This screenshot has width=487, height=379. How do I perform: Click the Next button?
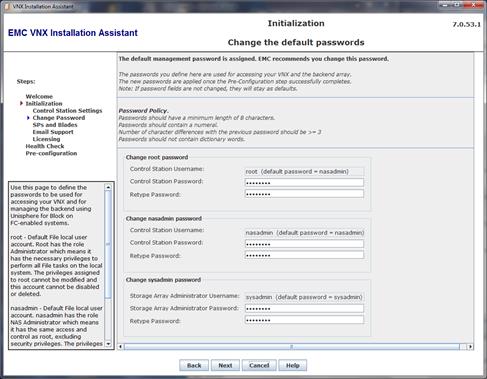pos(225,365)
